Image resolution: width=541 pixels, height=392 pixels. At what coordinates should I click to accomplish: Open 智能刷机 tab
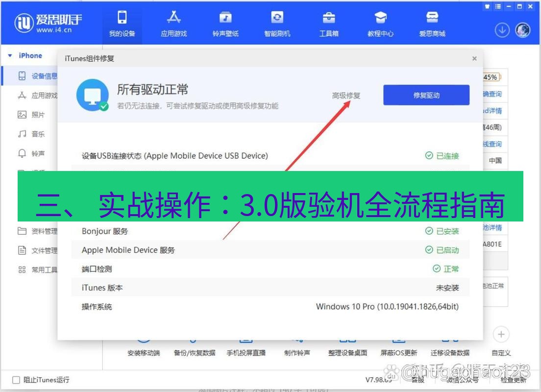click(x=277, y=24)
